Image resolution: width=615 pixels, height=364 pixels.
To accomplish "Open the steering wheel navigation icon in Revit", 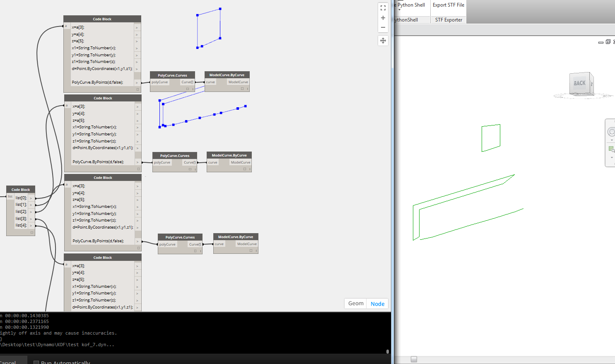I will tap(611, 131).
